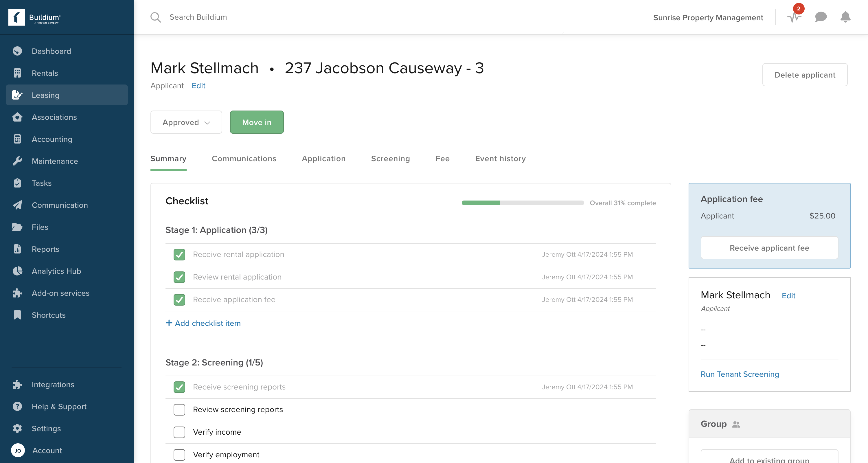This screenshot has width=868, height=463.
Task: Click the Accounting calculator icon
Action: 17,139
